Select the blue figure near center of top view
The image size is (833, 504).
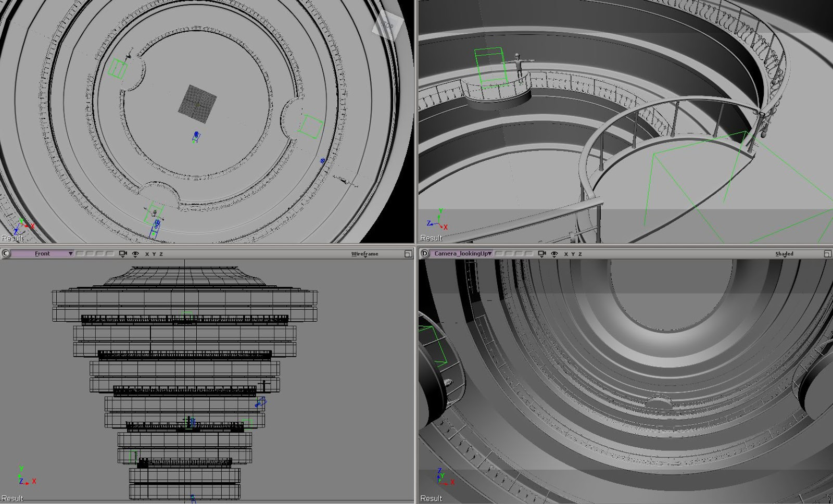click(196, 137)
